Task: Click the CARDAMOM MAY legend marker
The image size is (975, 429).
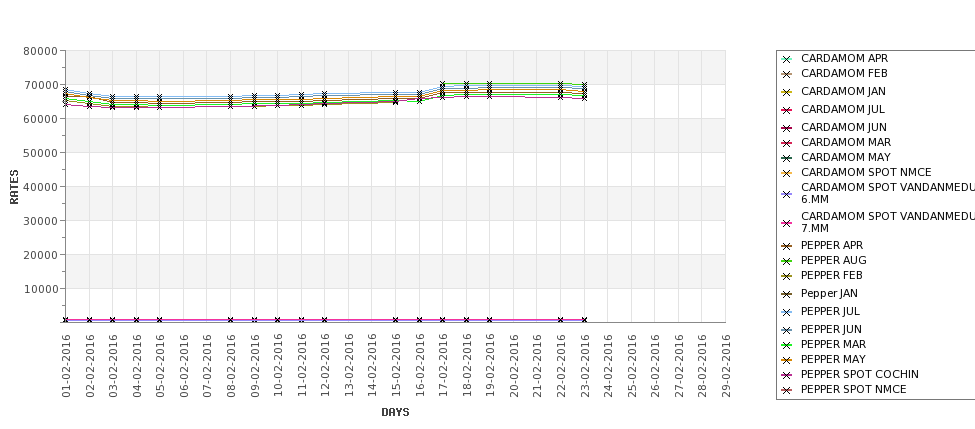Action: tap(787, 158)
